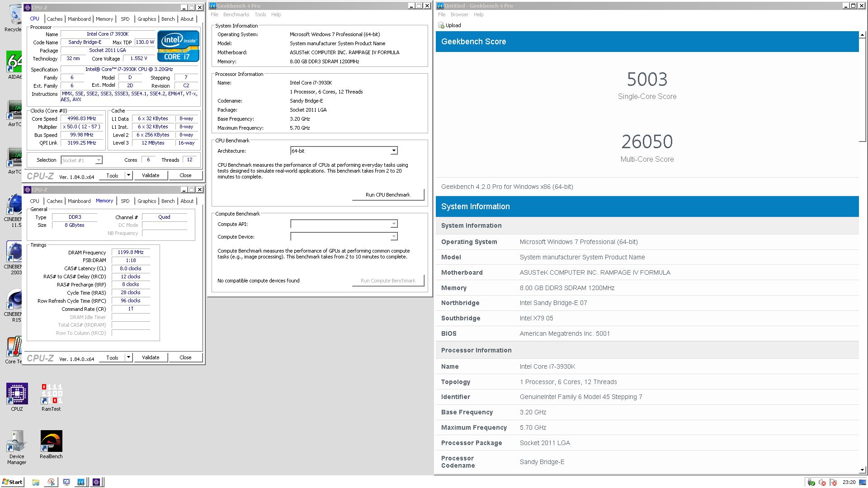This screenshot has height=488, width=868.
Task: Click the monitor icon in the taskbar
Action: [66, 482]
